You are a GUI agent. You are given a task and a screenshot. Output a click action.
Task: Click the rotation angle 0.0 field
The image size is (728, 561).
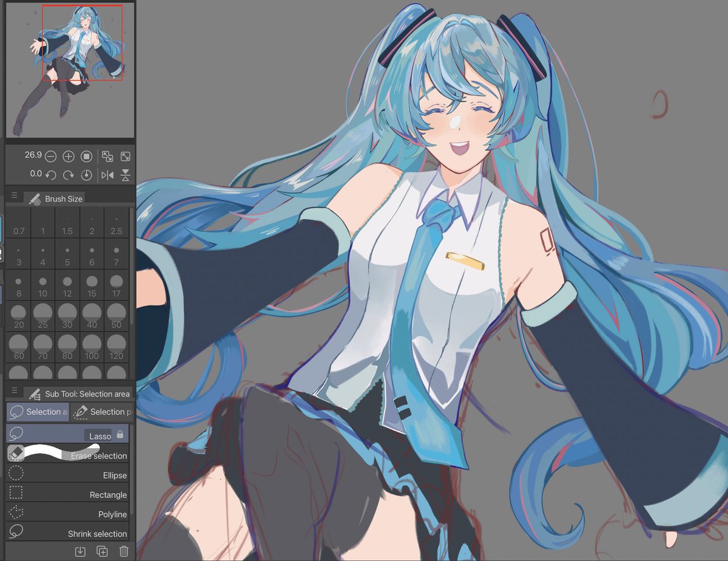click(36, 174)
